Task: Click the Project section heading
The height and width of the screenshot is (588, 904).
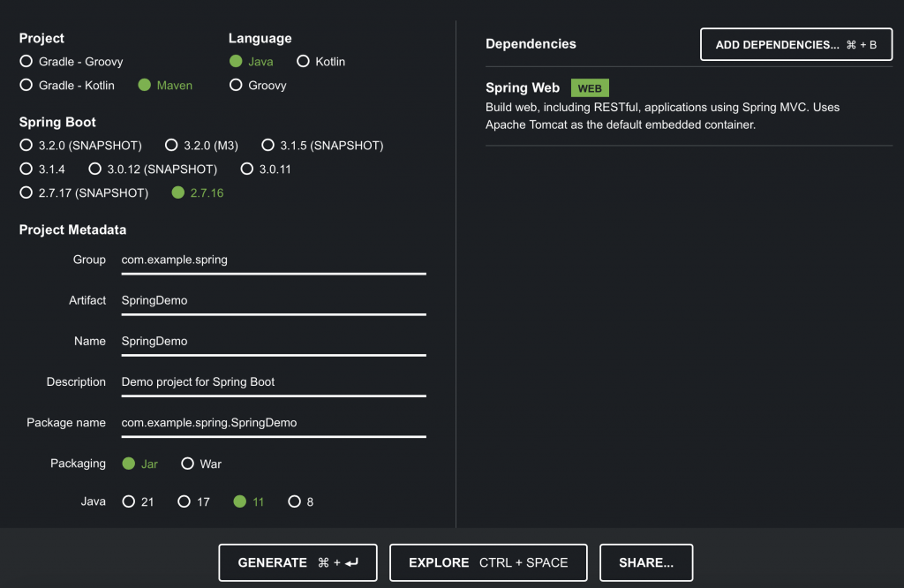Action: [x=41, y=38]
